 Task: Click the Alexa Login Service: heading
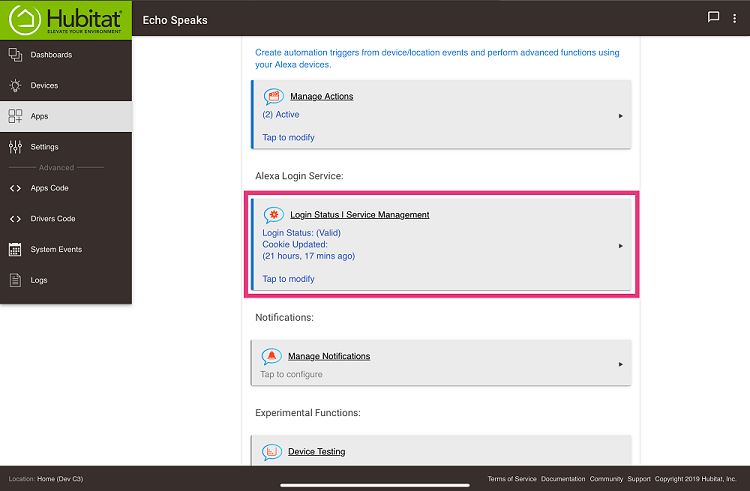[299, 176]
